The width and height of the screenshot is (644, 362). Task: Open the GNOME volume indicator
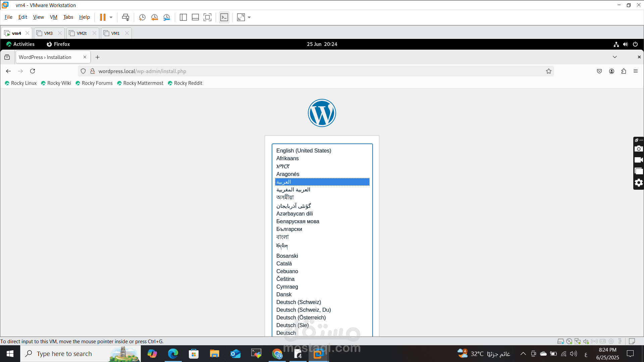[x=626, y=44]
